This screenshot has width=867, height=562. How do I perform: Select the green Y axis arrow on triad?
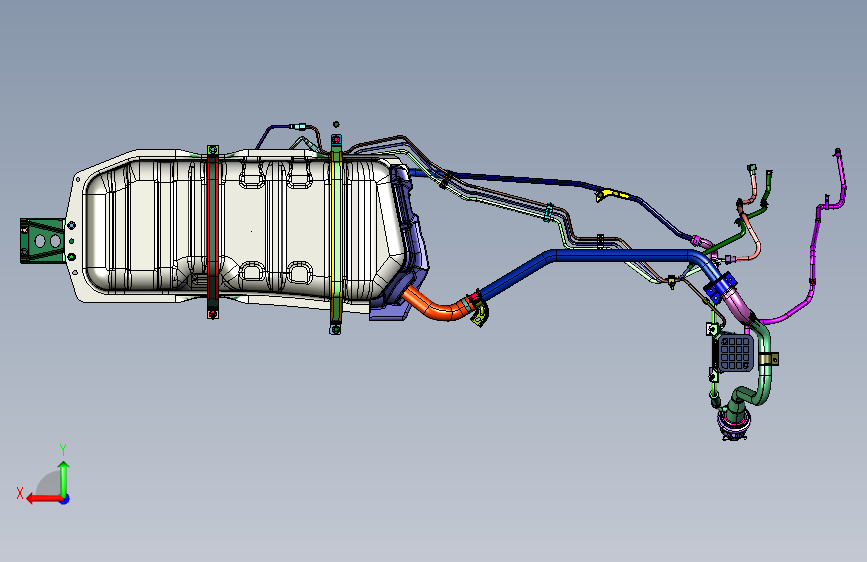click(64, 478)
